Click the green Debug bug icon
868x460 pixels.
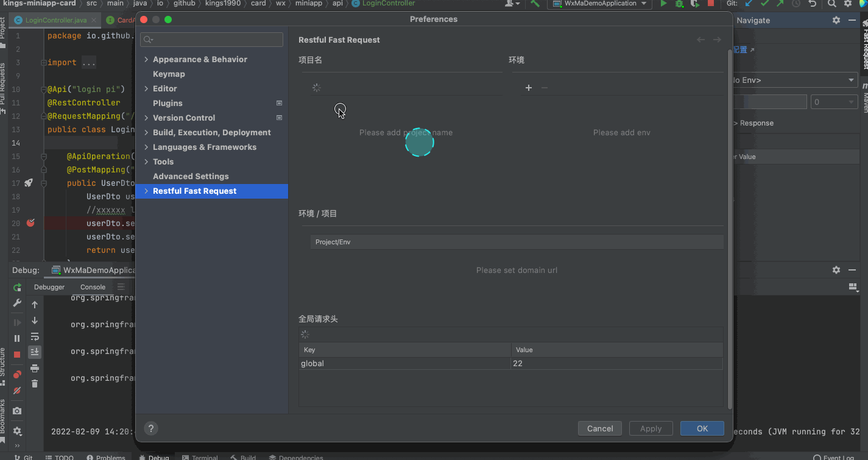point(679,4)
